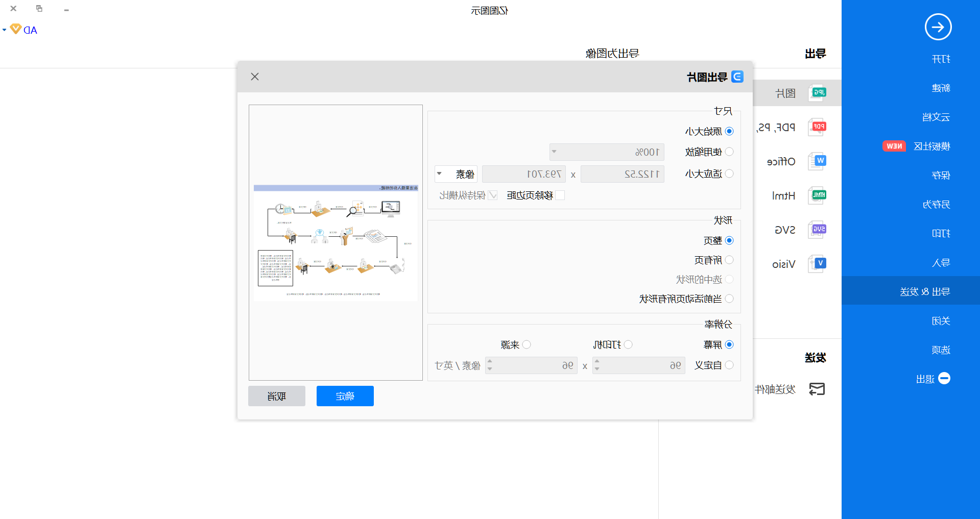Click the 导出图片 dialog logo icon

click(737, 77)
